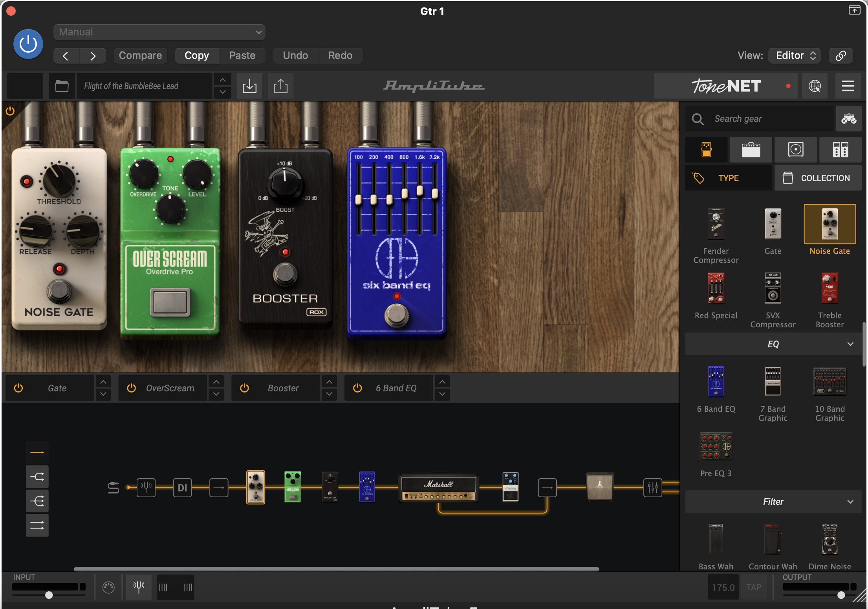Toggle the stomp section power corner icon
This screenshot has height=609, width=868.
click(x=10, y=111)
